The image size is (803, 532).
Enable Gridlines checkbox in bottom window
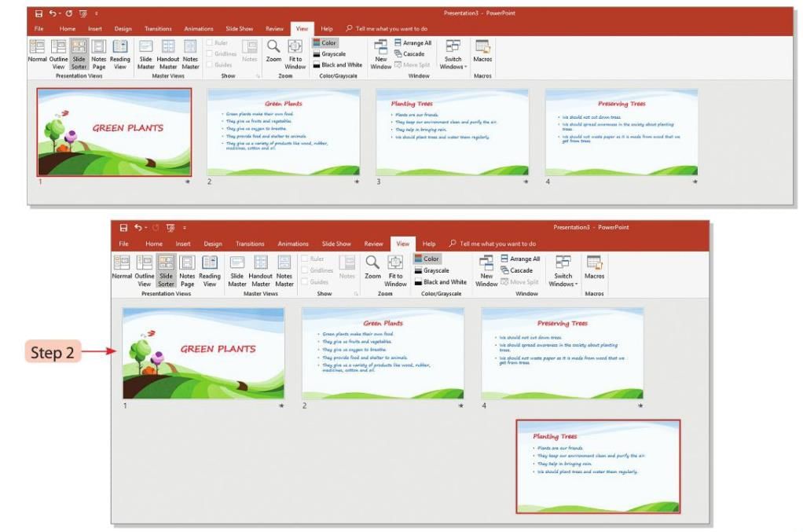coord(306,270)
